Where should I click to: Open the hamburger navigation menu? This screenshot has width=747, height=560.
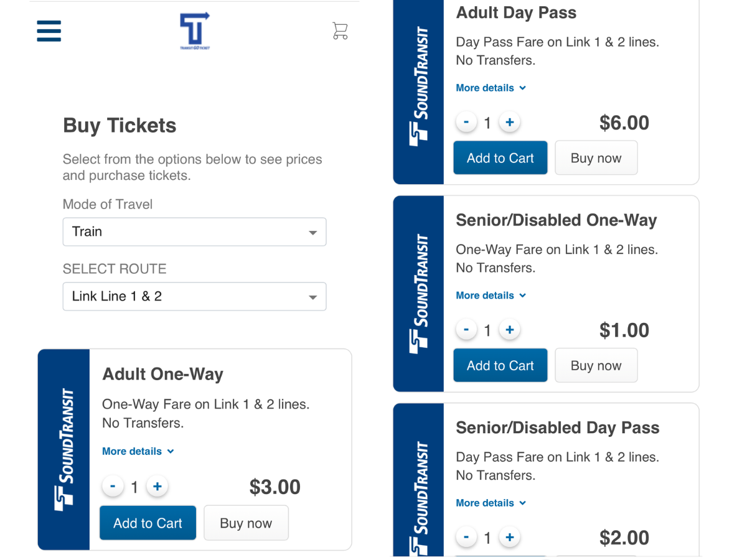click(x=49, y=30)
